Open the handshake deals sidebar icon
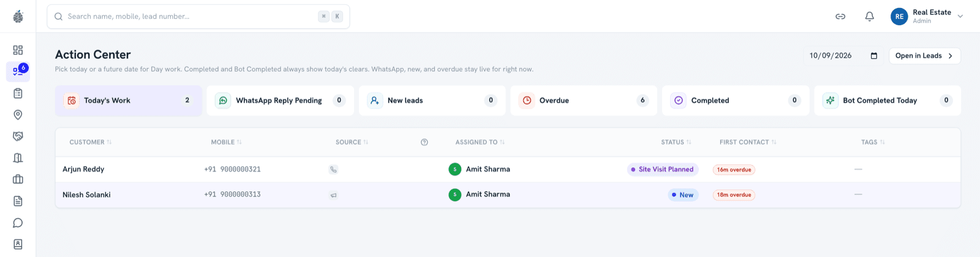 coord(18,136)
